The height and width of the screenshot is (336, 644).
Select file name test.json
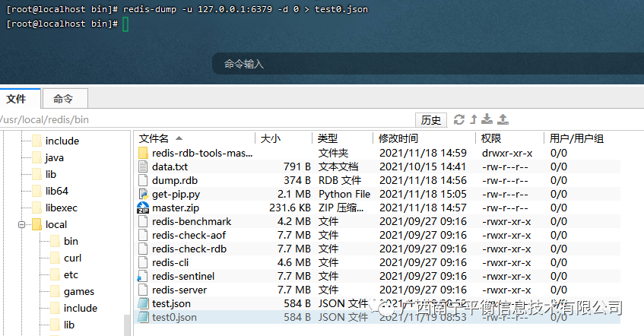pyautogui.click(x=171, y=304)
